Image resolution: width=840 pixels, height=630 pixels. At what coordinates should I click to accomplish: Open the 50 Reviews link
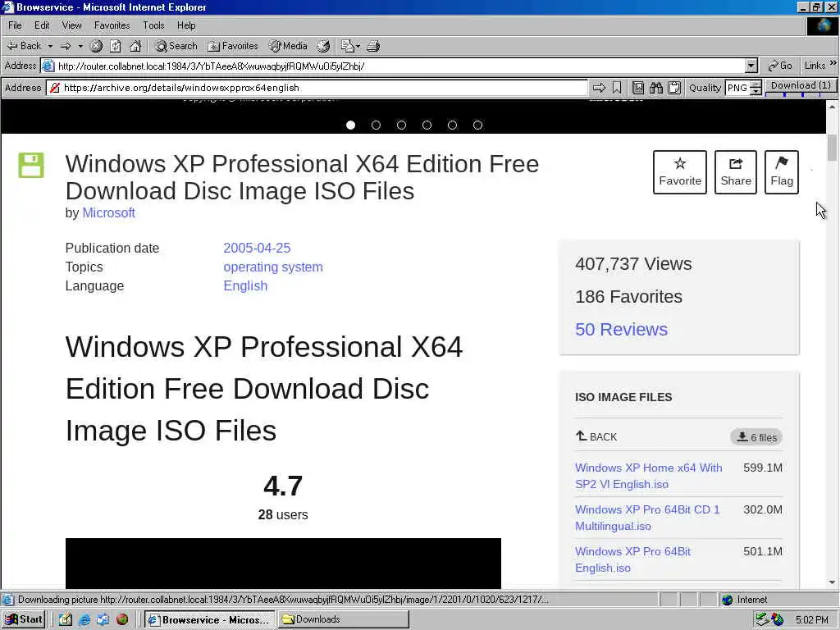621,330
